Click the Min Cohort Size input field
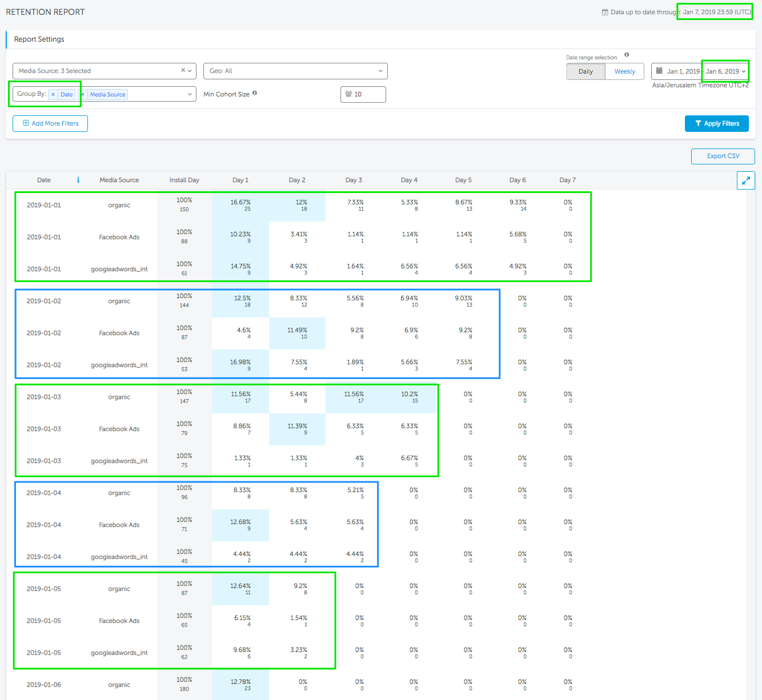 coord(366,94)
